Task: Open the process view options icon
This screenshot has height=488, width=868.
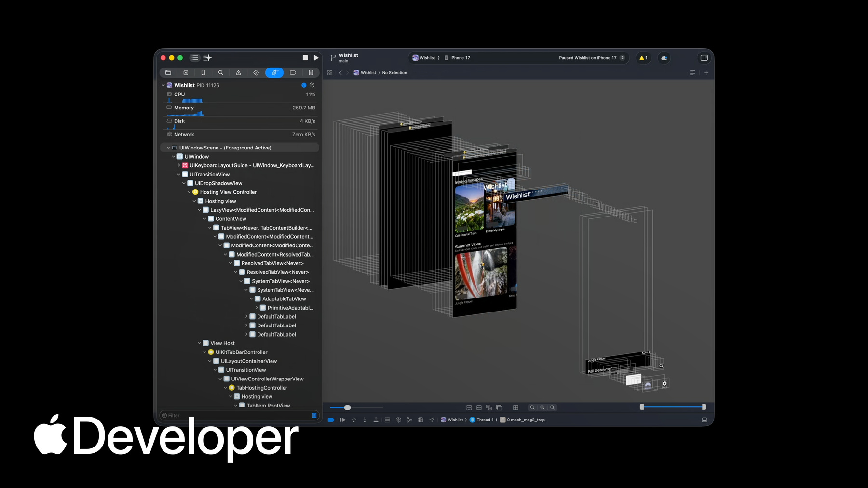Action: tap(312, 85)
